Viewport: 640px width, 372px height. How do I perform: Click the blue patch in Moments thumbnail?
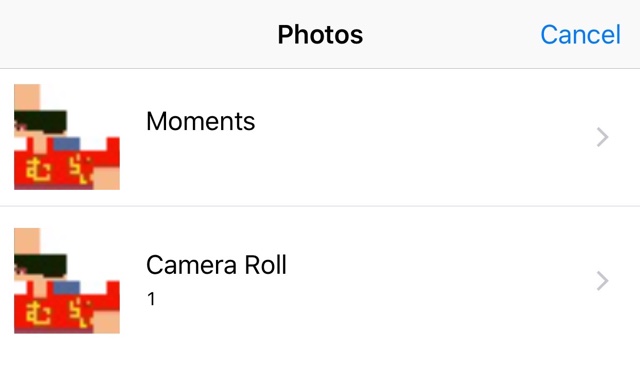(x=67, y=144)
